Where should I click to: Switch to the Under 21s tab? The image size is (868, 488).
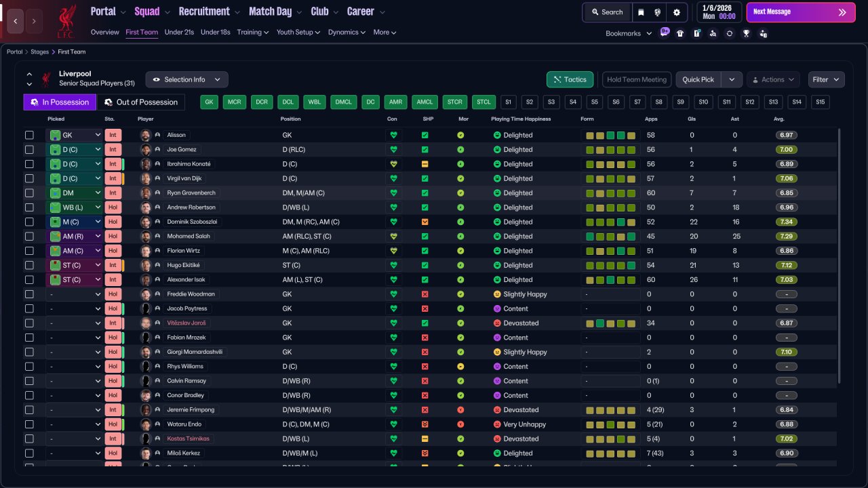coord(179,32)
